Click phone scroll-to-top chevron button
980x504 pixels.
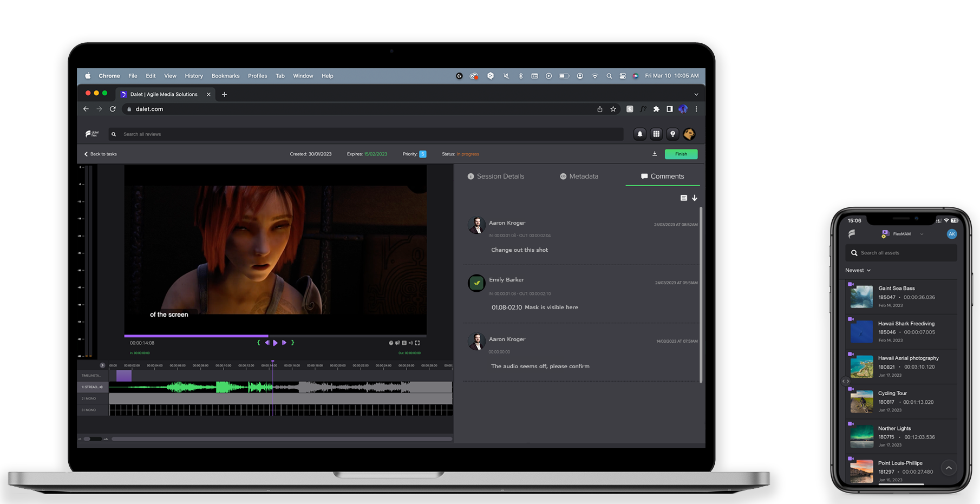[949, 468]
